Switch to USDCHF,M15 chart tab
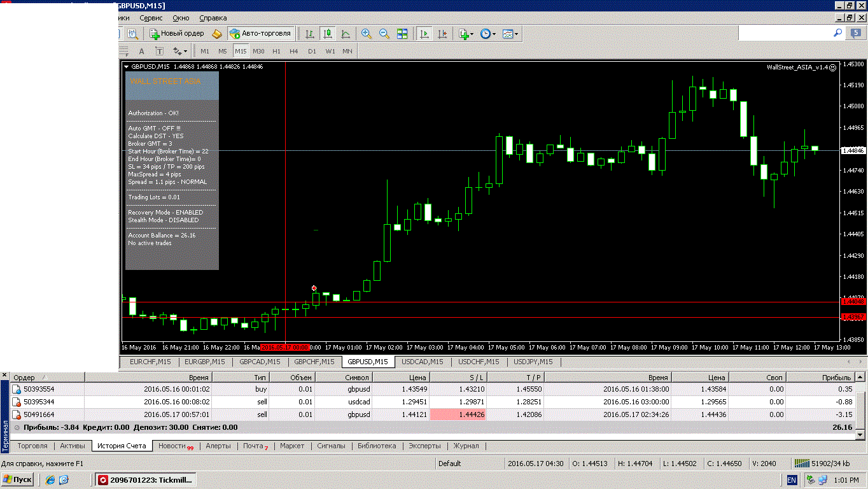868x489 pixels. click(478, 362)
